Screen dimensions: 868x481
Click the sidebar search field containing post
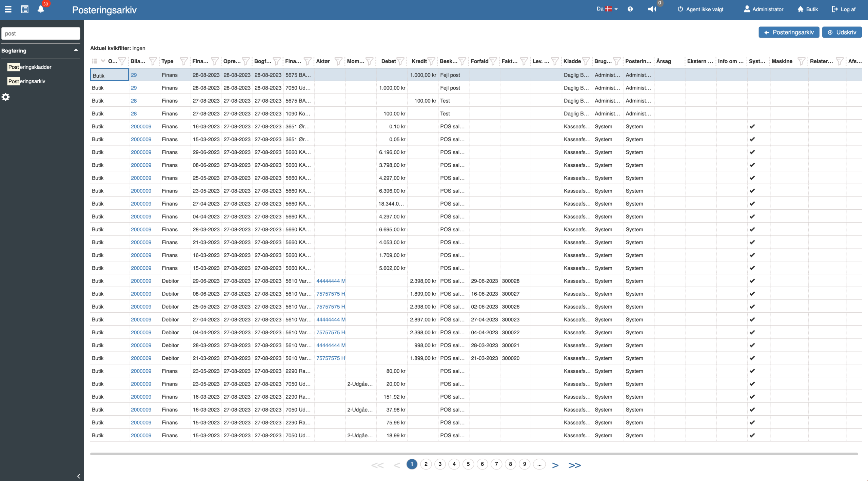click(x=41, y=34)
